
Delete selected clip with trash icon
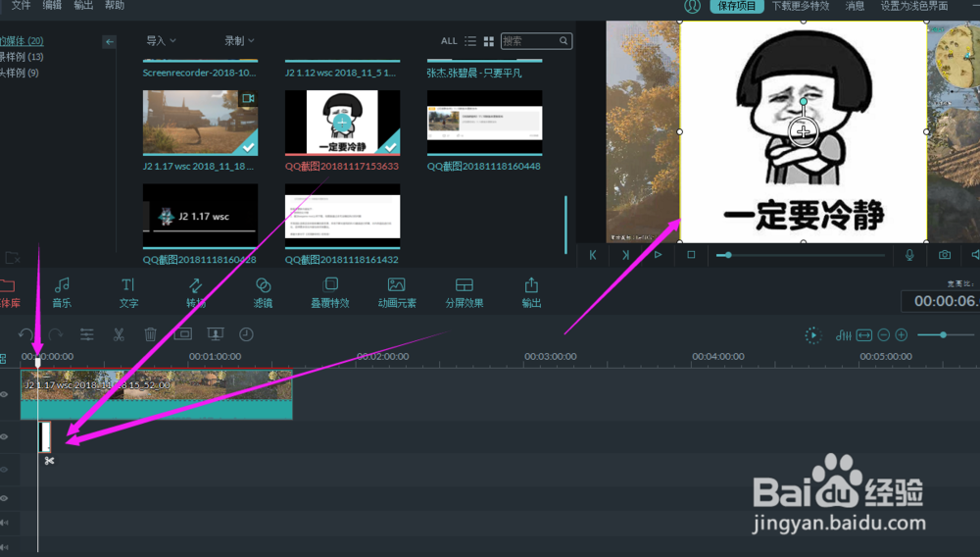click(150, 334)
